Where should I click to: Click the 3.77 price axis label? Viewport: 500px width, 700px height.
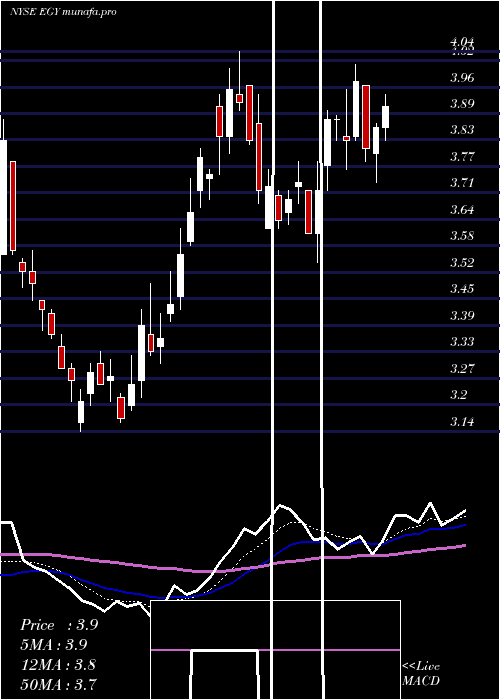tap(462, 157)
